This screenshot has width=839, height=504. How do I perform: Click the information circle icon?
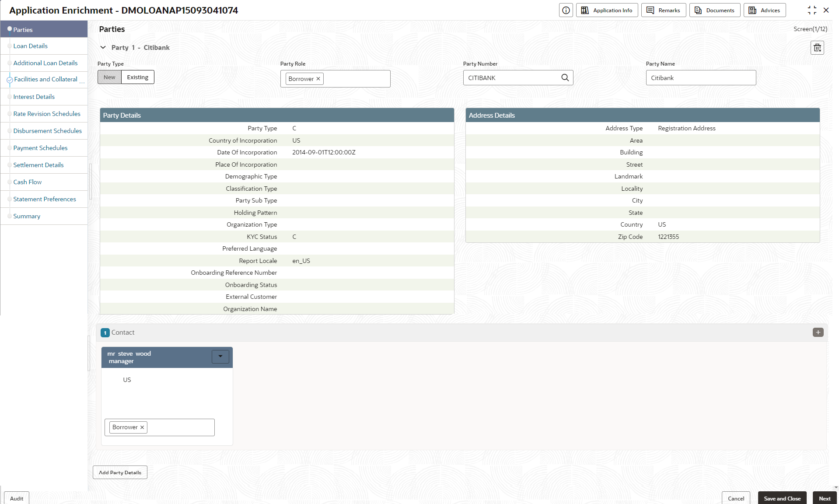tap(566, 10)
